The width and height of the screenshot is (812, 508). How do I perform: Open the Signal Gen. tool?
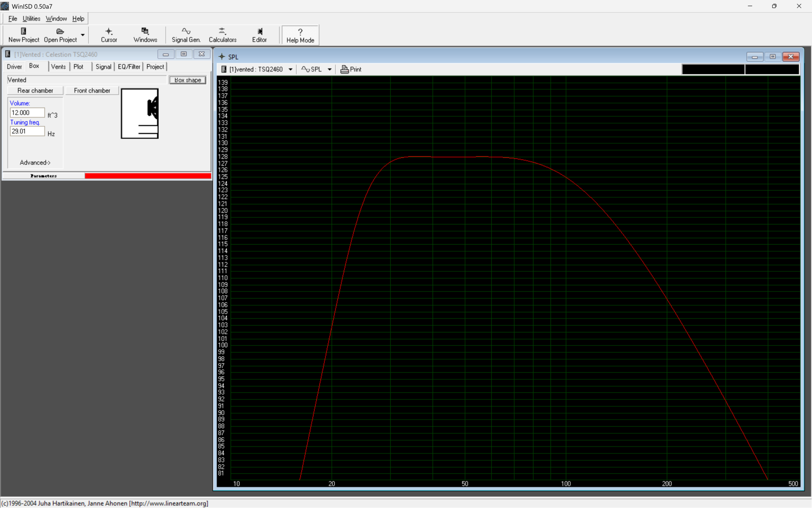click(186, 35)
